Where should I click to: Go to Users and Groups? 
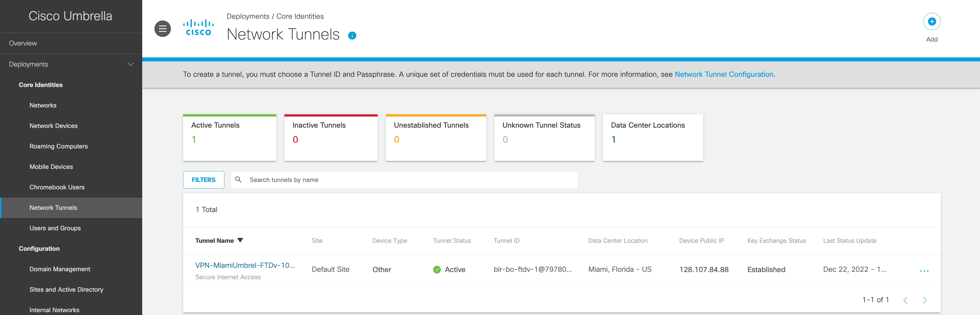pyautogui.click(x=55, y=228)
